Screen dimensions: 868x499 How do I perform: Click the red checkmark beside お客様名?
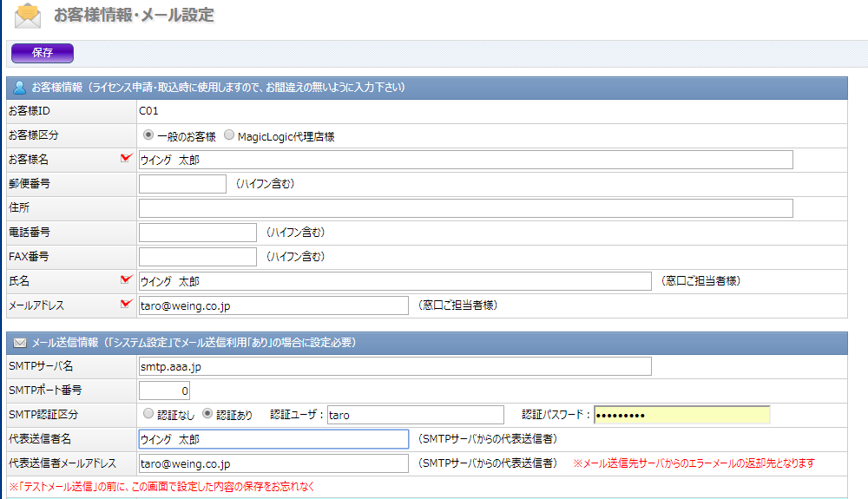126,158
